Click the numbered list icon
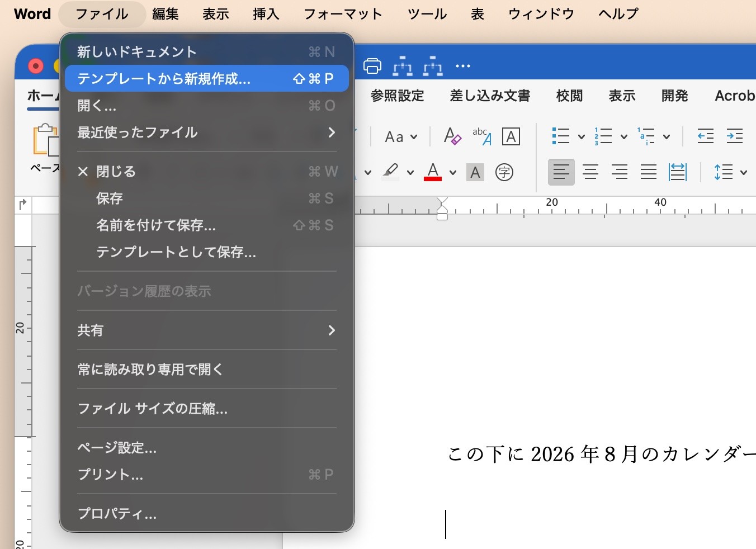Image resolution: width=756 pixels, height=549 pixels. pyautogui.click(x=603, y=136)
